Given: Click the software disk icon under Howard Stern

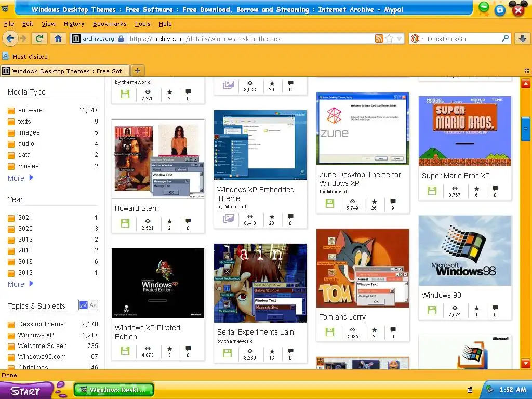Looking at the screenshot, I should pos(125,223).
